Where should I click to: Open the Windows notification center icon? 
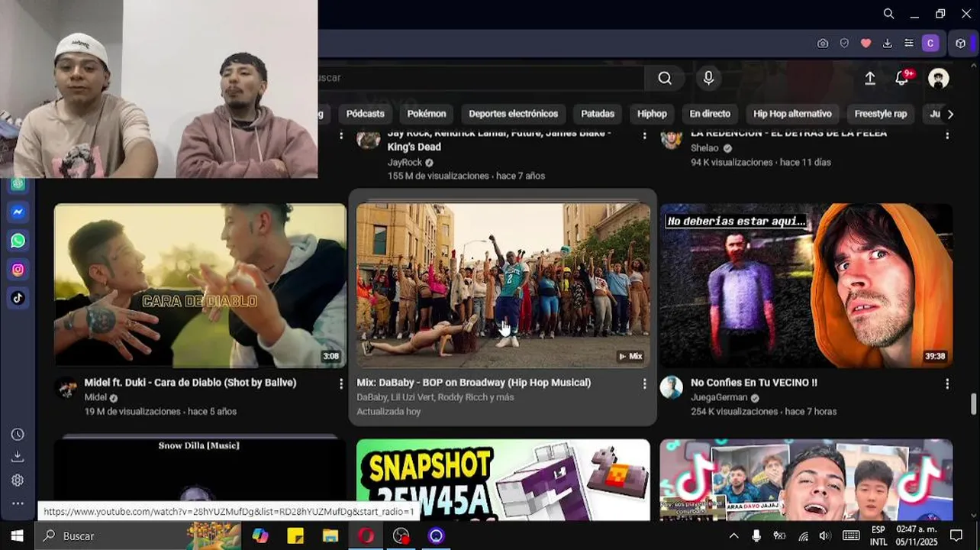pyautogui.click(x=956, y=535)
